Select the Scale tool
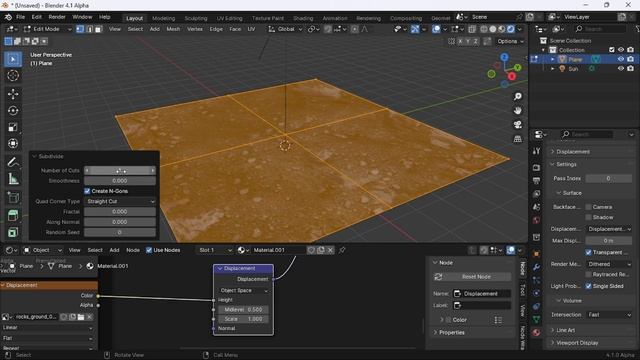The height and width of the screenshot is (360, 640). point(13,127)
